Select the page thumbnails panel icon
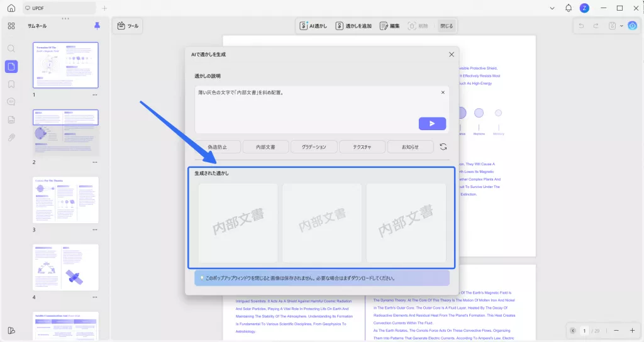 11,67
